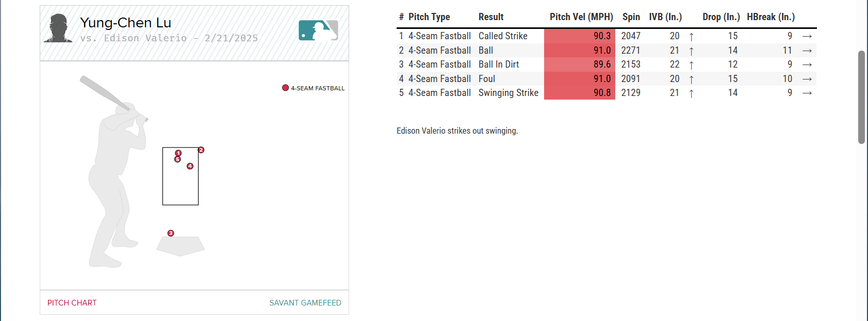Select pitch marker 1 in strike zone

[178, 153]
